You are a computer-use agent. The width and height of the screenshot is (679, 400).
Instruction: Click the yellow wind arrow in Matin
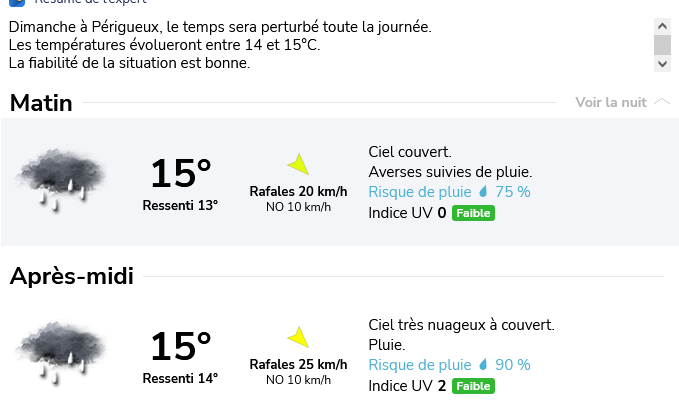tap(298, 165)
